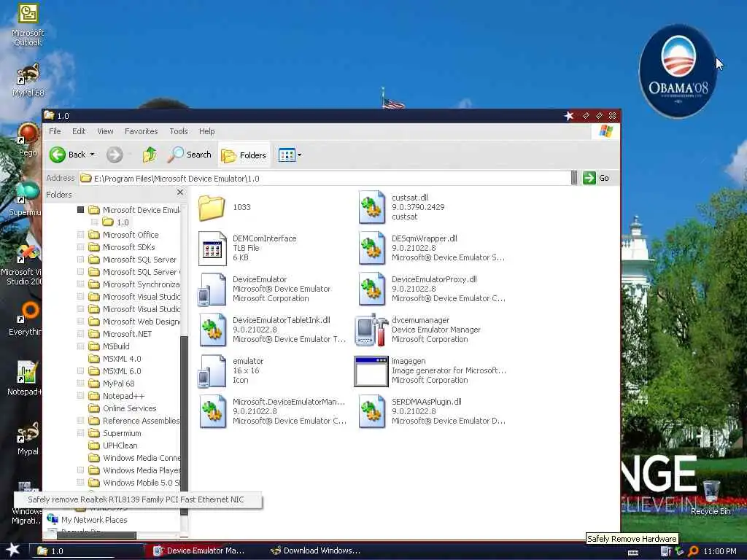The height and width of the screenshot is (560, 747).
Task: Select the DeviceEmulatorProxy.dll icon
Action: [371, 289]
